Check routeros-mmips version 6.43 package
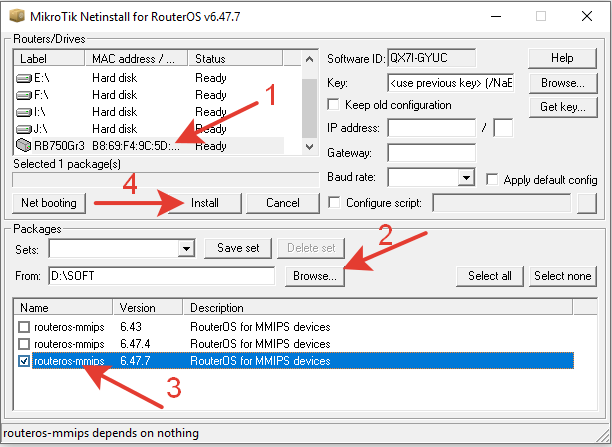 pyautogui.click(x=24, y=327)
